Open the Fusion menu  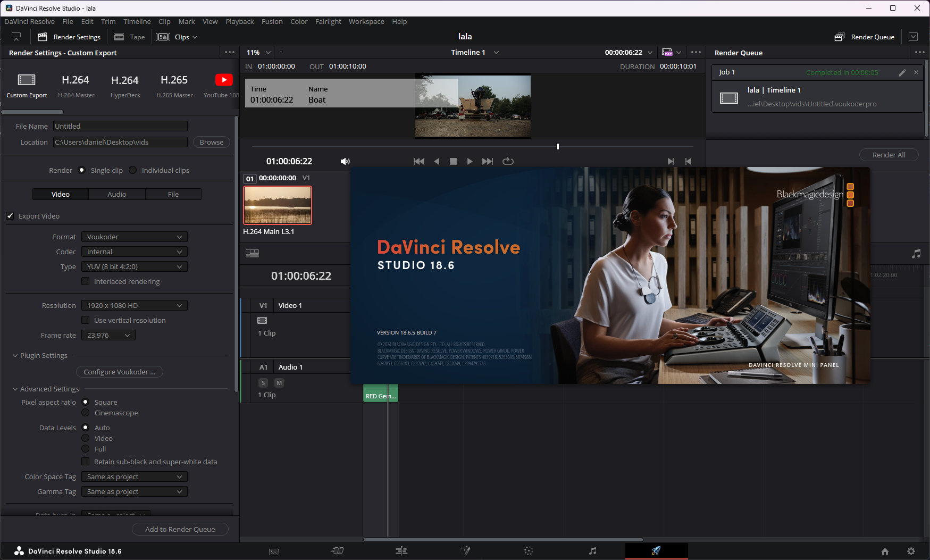(272, 22)
